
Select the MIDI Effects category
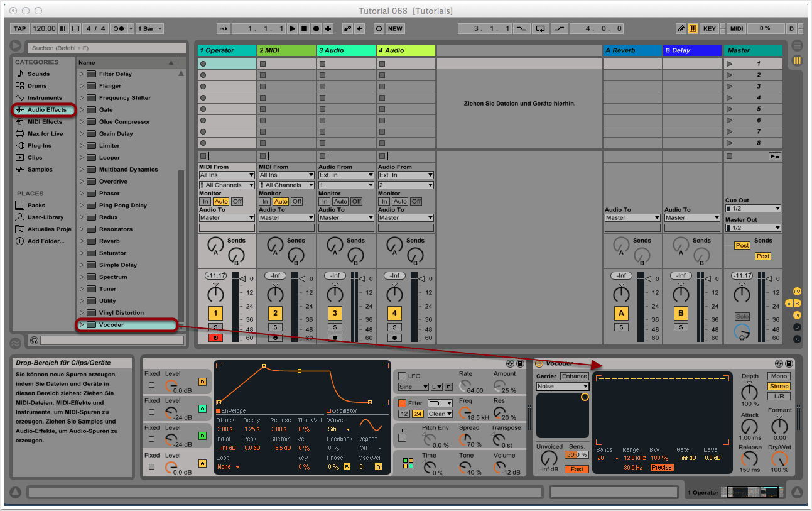44,122
